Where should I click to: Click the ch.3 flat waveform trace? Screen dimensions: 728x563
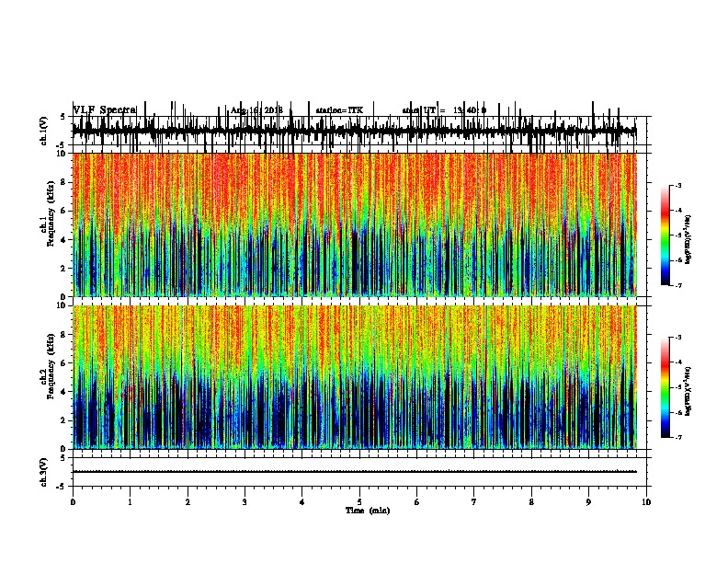pyautogui.click(x=354, y=472)
